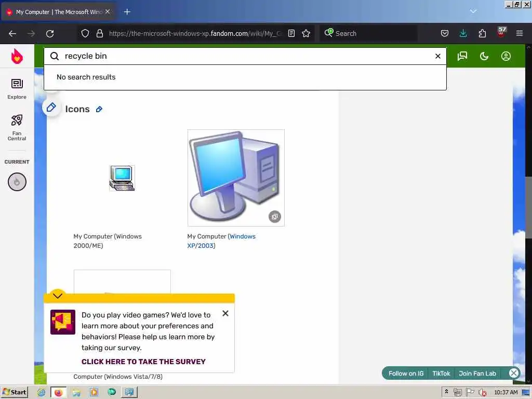The width and height of the screenshot is (532, 399).
Task: Open the Windows Start menu
Action: [15, 392]
